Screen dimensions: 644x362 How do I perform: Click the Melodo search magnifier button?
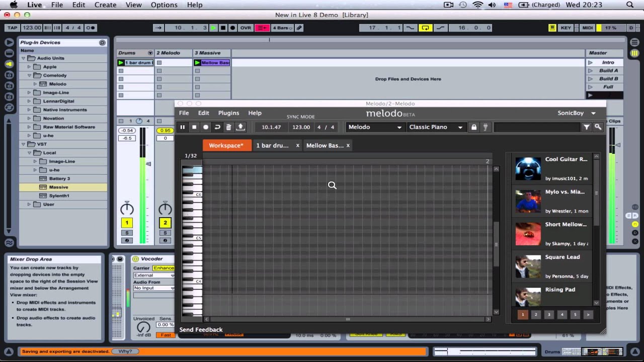pos(598,127)
